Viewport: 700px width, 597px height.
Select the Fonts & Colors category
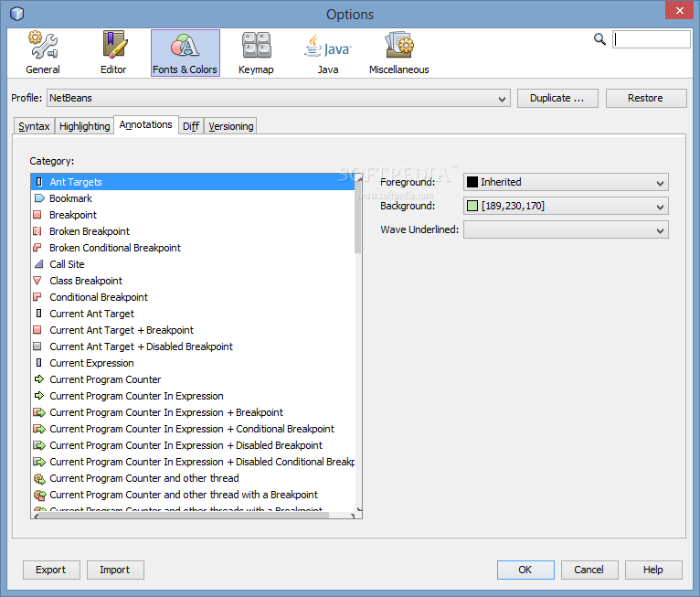coord(186,53)
